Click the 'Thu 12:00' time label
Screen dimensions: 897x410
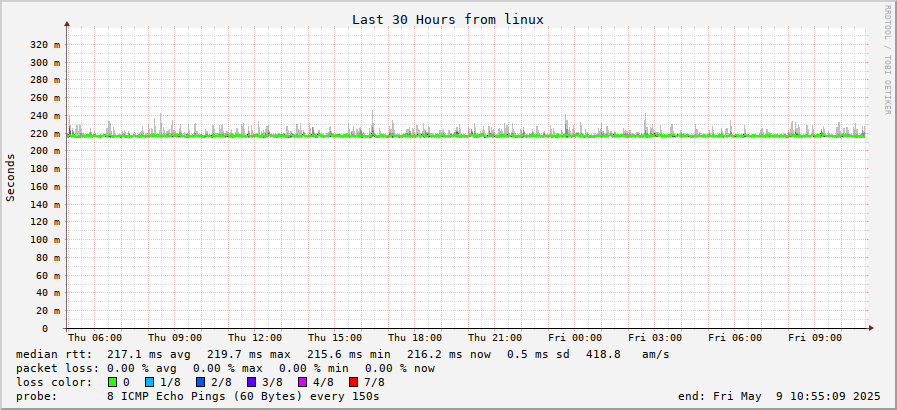[x=255, y=338]
